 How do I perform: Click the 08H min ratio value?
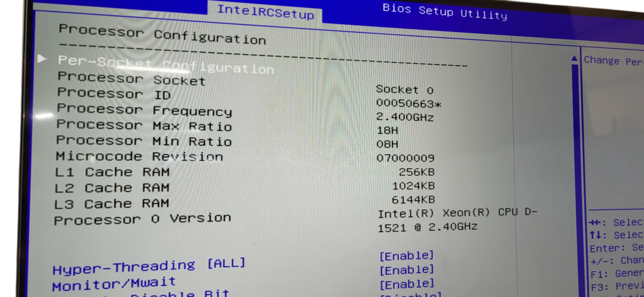tap(387, 144)
